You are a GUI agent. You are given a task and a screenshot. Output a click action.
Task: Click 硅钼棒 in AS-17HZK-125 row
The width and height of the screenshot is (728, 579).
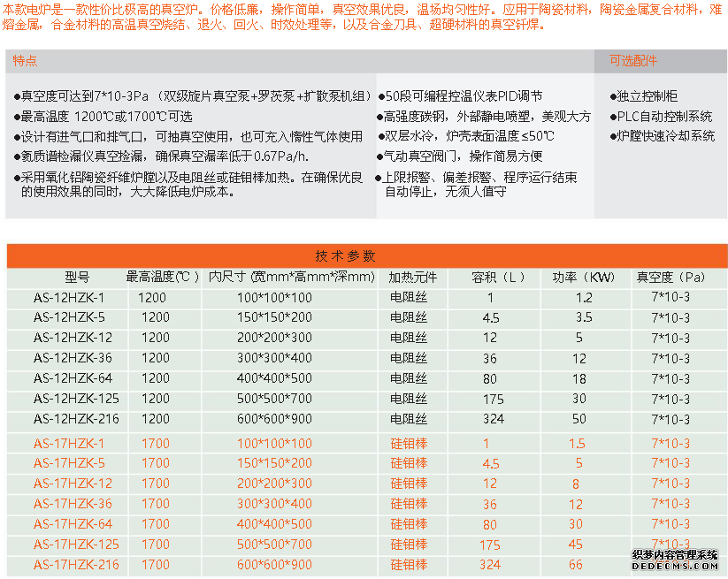click(x=409, y=545)
